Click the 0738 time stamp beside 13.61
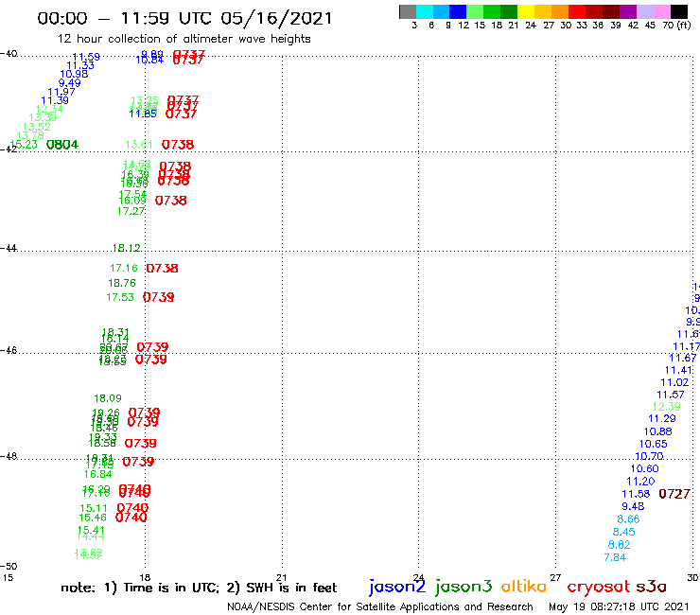 click(178, 145)
